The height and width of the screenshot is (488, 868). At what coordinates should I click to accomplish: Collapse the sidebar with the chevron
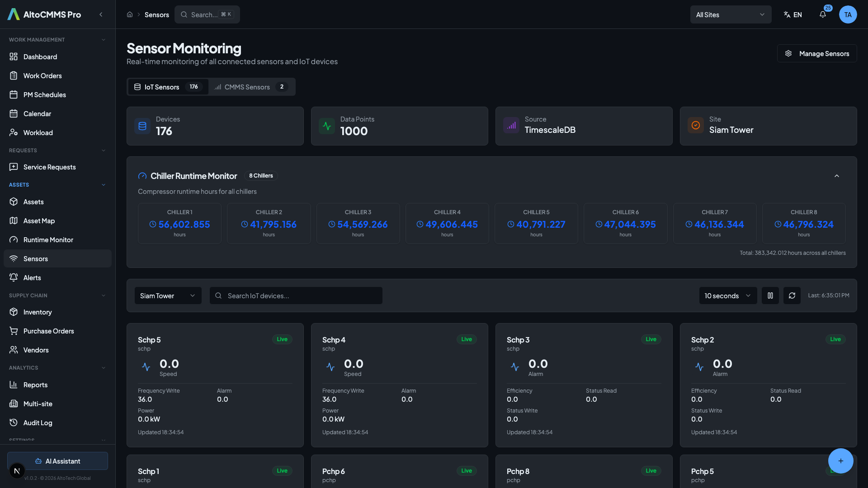(x=101, y=14)
